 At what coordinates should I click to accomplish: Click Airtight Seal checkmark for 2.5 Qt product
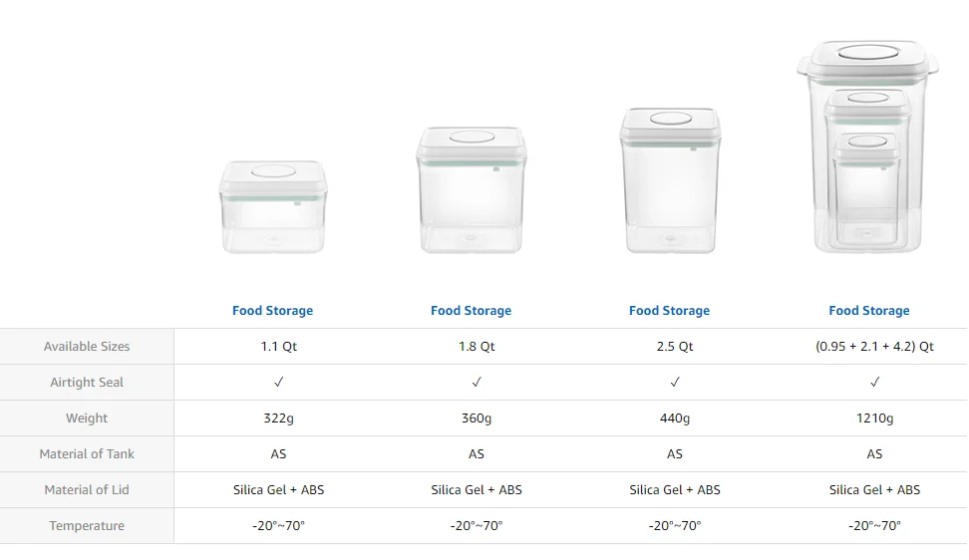675,383
